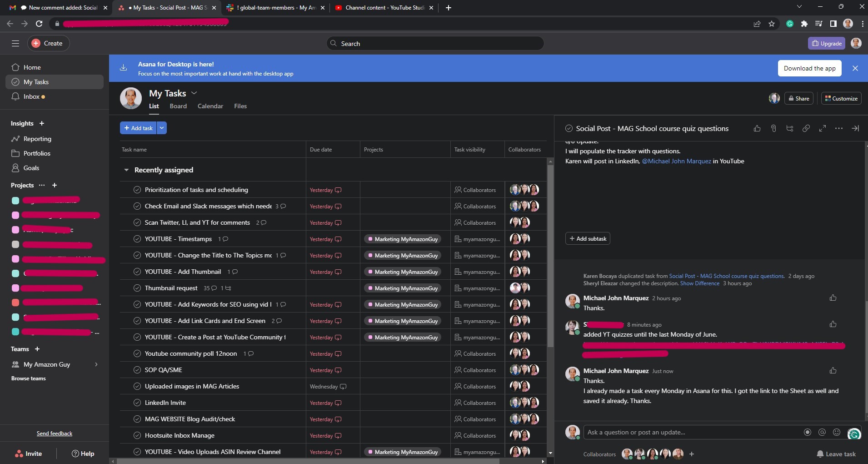Add new Insights item with plus
868x464 pixels.
[42, 123]
